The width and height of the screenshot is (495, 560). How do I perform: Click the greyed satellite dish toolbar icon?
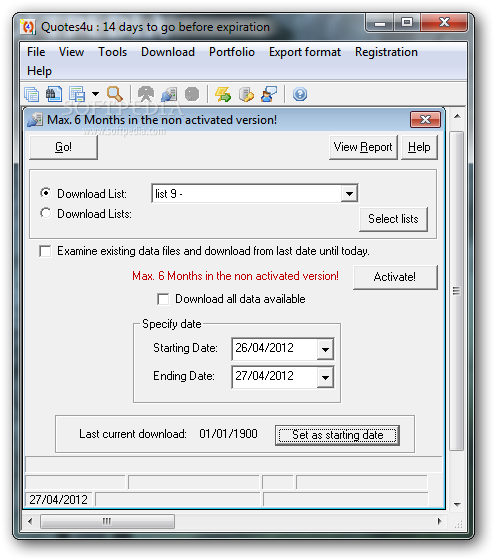(146, 94)
